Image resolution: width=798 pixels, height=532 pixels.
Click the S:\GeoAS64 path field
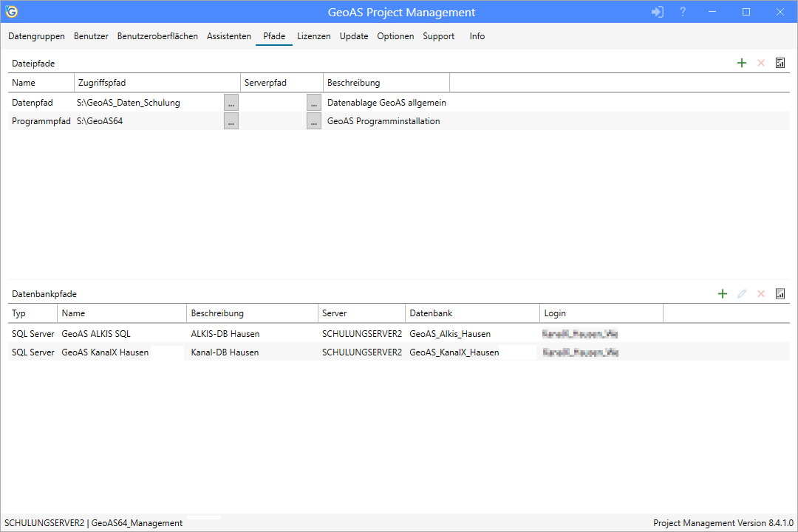coord(148,121)
